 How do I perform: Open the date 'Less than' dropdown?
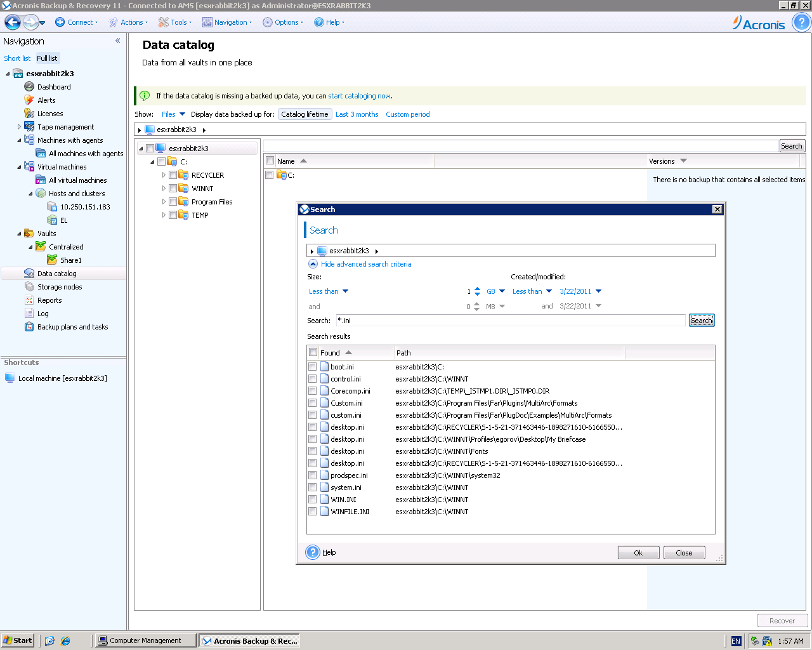(x=532, y=291)
